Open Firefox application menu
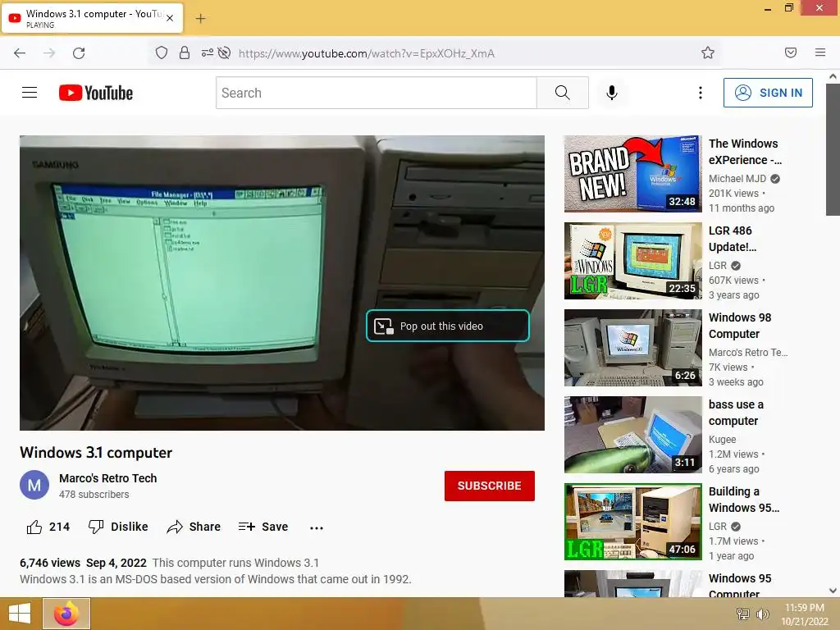 [820, 52]
